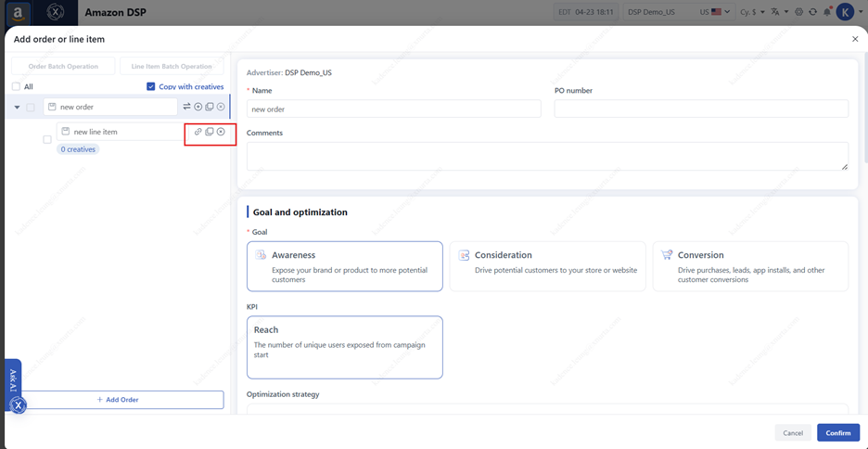This screenshot has height=449, width=868.
Task: Open the user menu arrow beside avatar
Action: click(x=859, y=12)
